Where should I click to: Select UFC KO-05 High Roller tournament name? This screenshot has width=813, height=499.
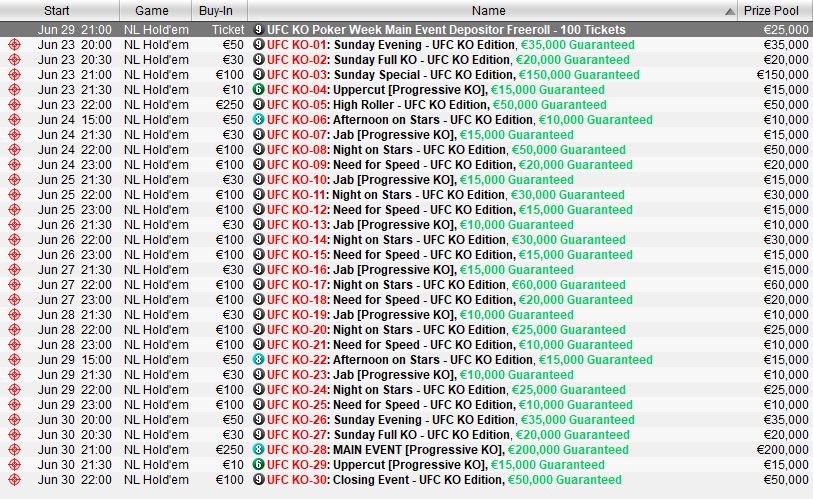(437, 105)
